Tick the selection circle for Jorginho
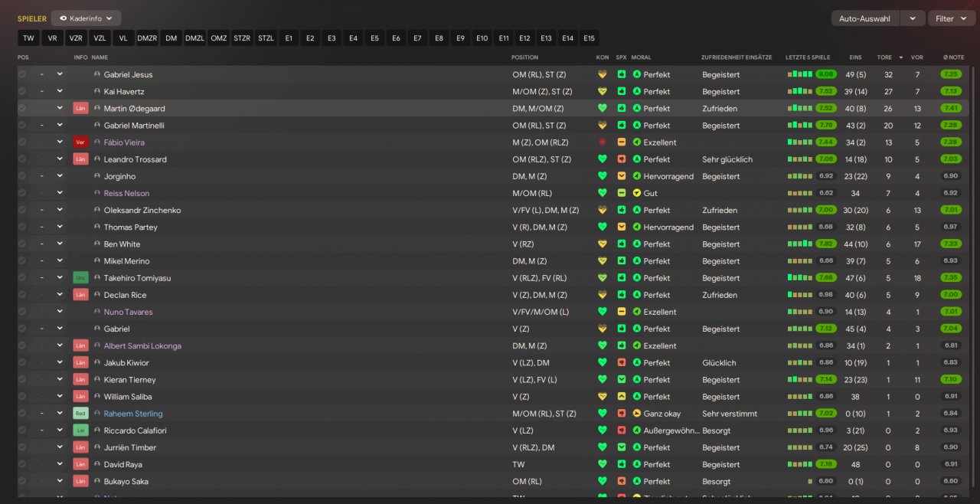Screen dimensions: 980x504 click(x=22, y=176)
